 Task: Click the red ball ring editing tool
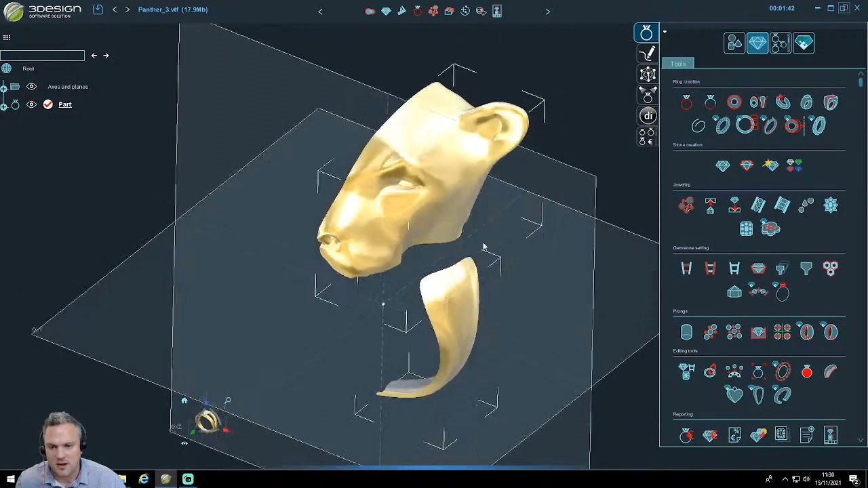806,372
